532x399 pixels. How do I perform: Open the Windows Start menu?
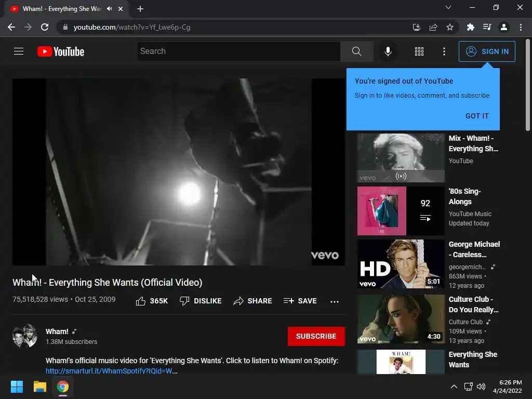(x=17, y=387)
